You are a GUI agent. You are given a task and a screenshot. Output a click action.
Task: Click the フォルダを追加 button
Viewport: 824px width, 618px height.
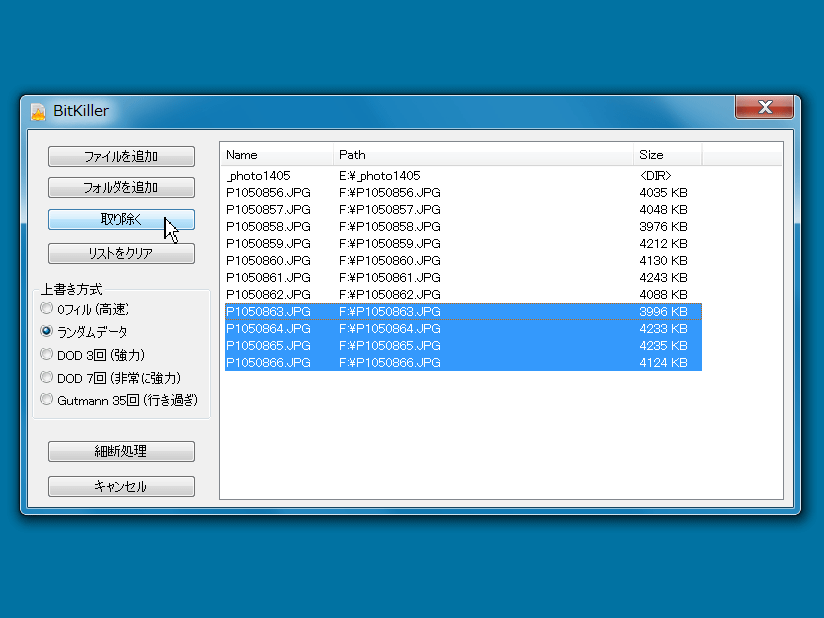pos(121,188)
